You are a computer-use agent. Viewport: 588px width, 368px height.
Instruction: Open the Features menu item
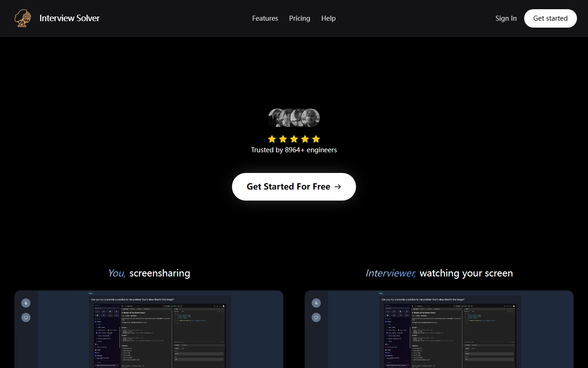coord(265,18)
